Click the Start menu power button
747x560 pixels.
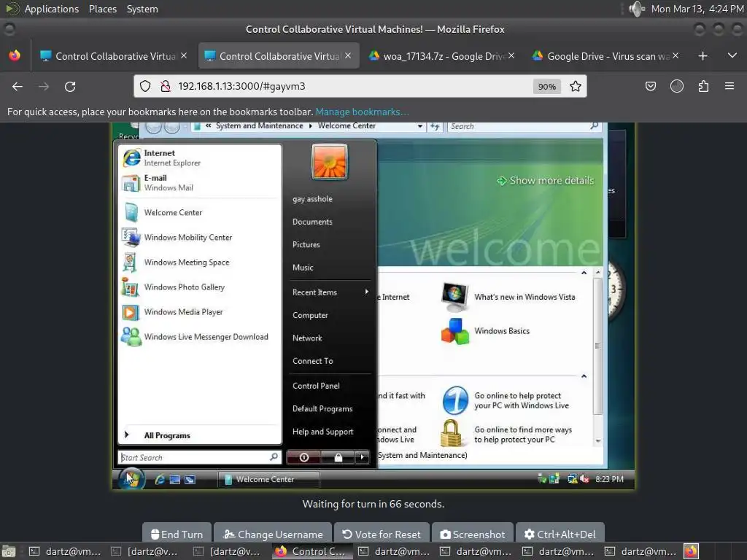tap(304, 457)
